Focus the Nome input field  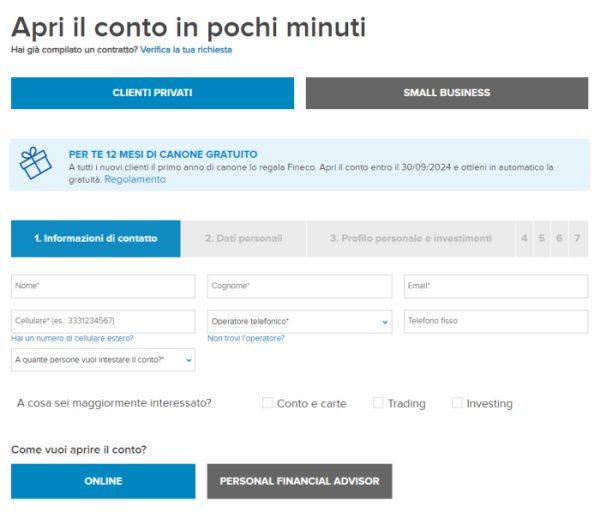point(103,286)
